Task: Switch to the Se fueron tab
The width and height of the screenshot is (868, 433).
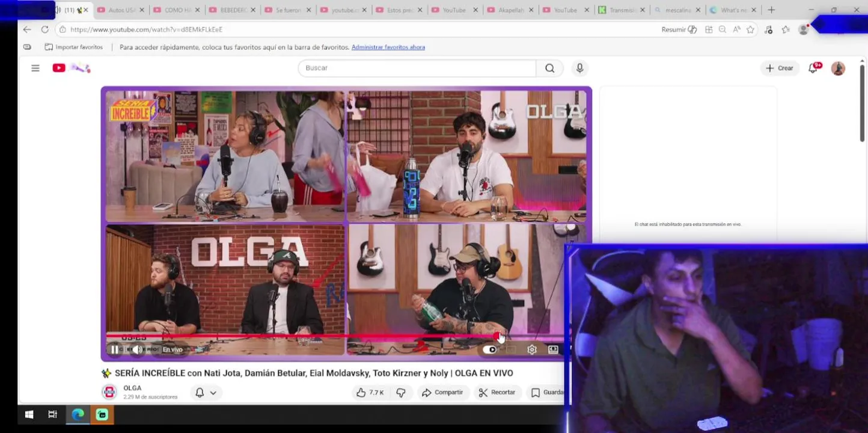Action: (287, 10)
